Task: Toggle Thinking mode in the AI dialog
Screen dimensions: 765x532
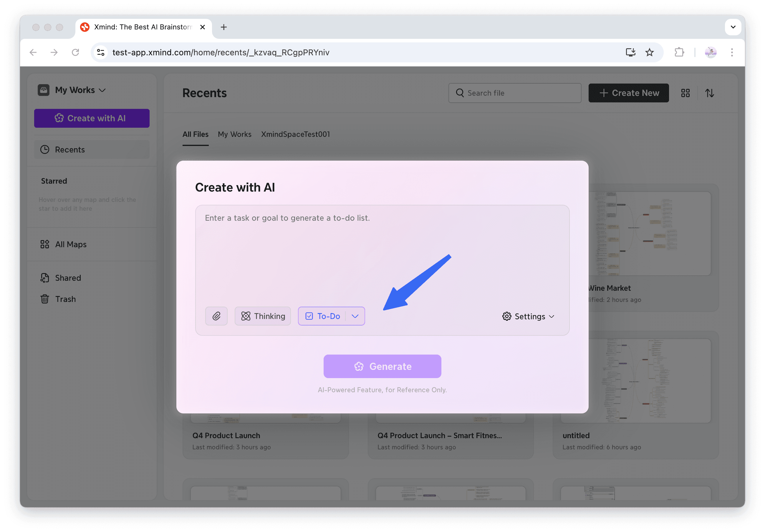Action: coord(263,316)
